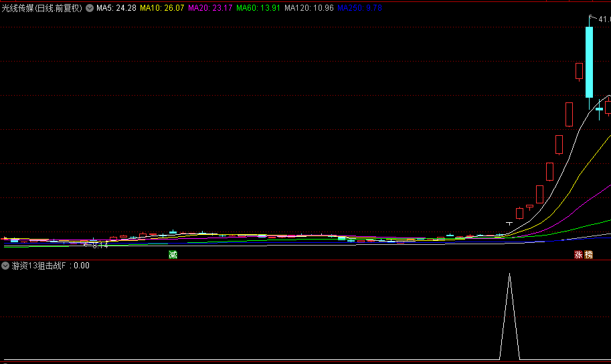The width and height of the screenshot is (611, 364).
Task: Select the MA5 moving average label
Action: (x=116, y=8)
